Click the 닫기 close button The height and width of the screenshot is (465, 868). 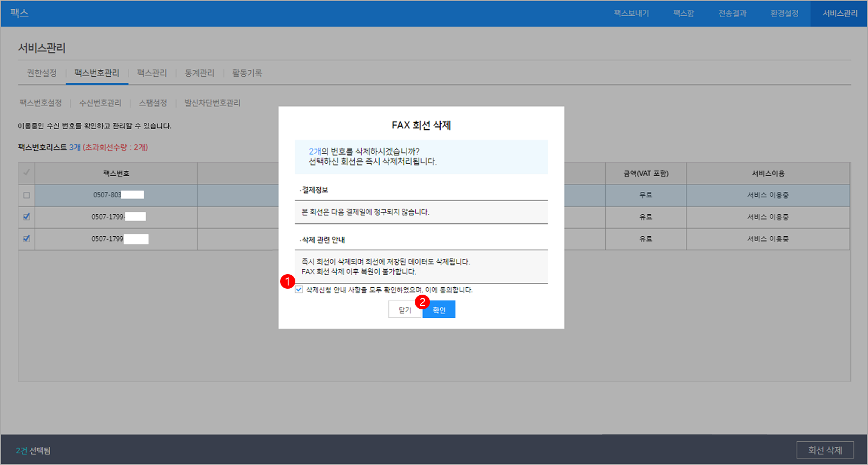[x=405, y=310]
